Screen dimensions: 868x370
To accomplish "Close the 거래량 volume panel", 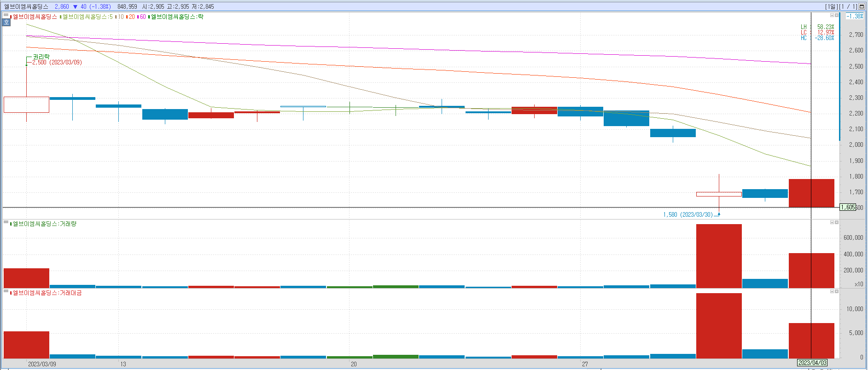I will click(x=837, y=222).
